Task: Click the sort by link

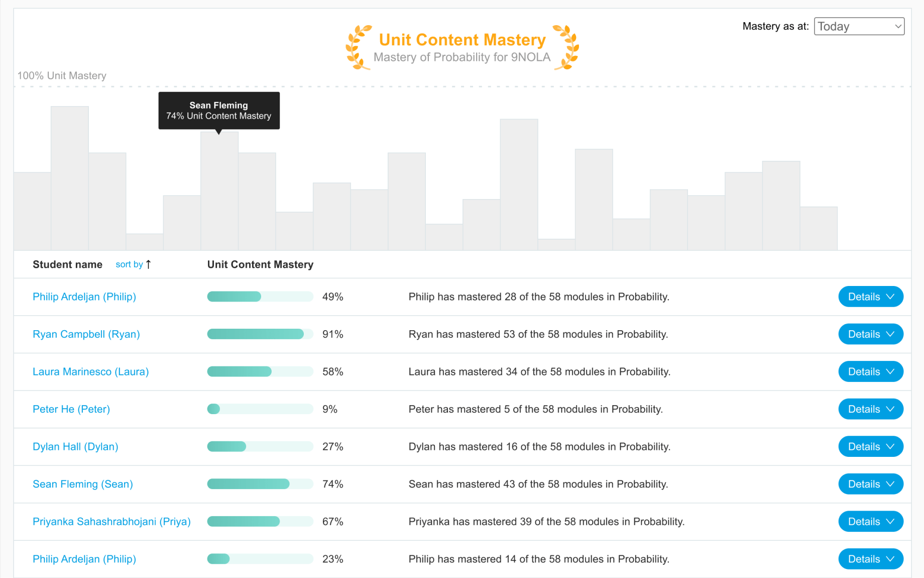Action: (x=129, y=264)
